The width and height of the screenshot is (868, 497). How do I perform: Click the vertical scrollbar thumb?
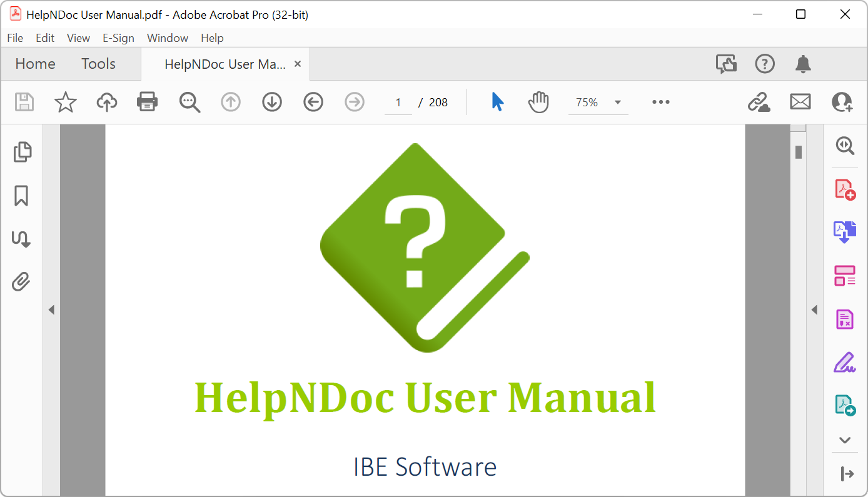coord(799,152)
